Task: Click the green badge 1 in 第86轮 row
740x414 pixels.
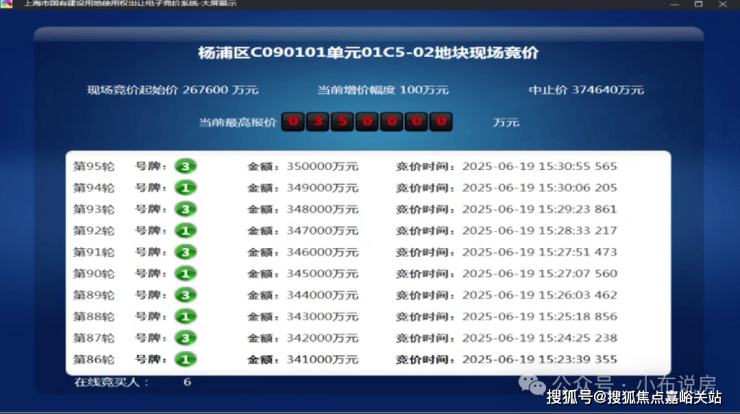Action: (185, 359)
